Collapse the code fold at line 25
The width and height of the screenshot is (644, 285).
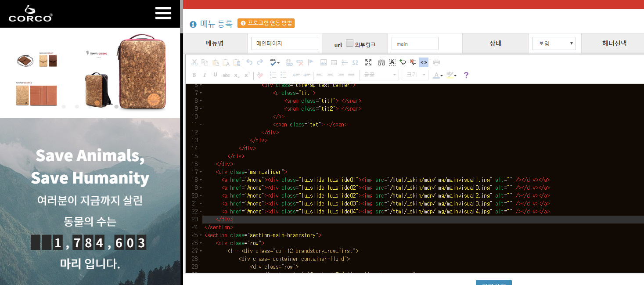click(201, 235)
